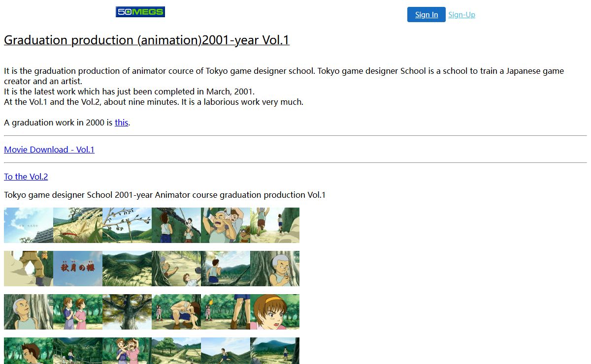Open thumbnail of brown-haired boy close-up
Screen dimensions: 591x364
click(29, 351)
